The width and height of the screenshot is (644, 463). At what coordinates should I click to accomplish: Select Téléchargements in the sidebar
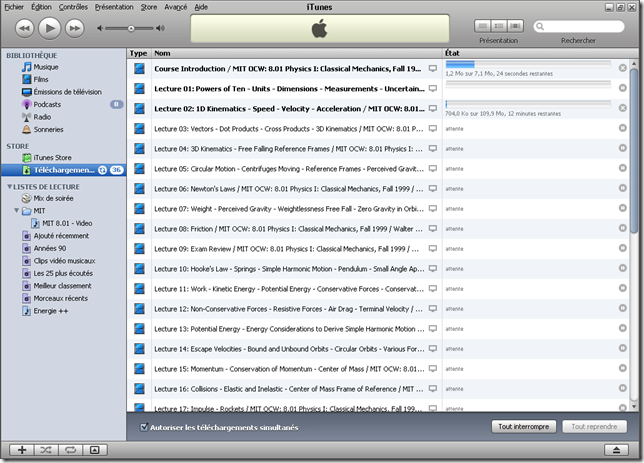tap(64, 170)
